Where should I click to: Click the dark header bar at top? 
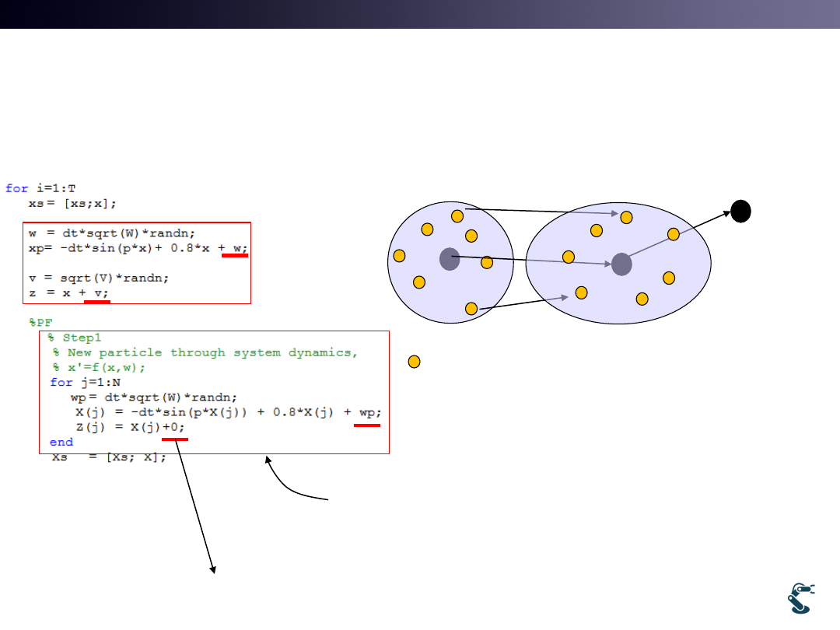click(420, 14)
